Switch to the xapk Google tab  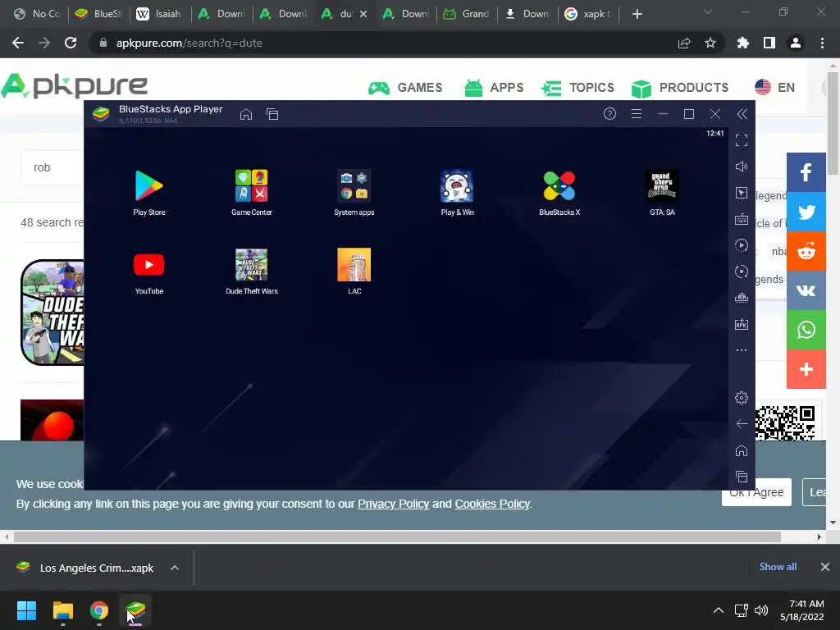pos(588,14)
